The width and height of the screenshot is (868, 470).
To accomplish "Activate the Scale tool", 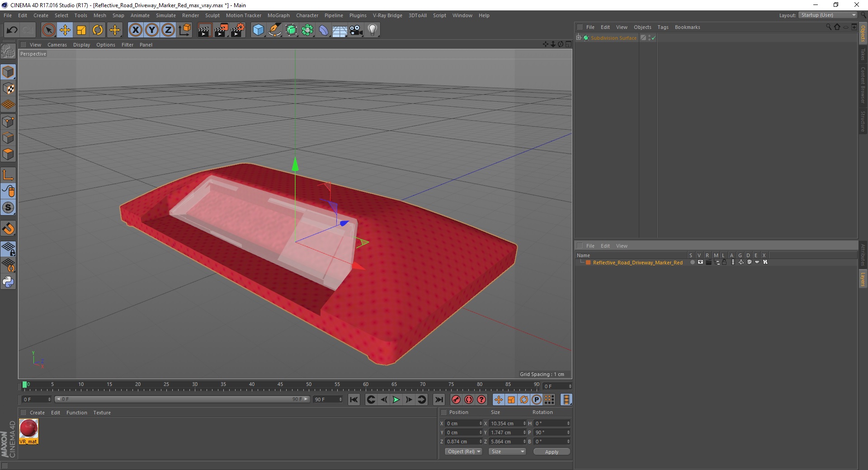I will tap(81, 30).
